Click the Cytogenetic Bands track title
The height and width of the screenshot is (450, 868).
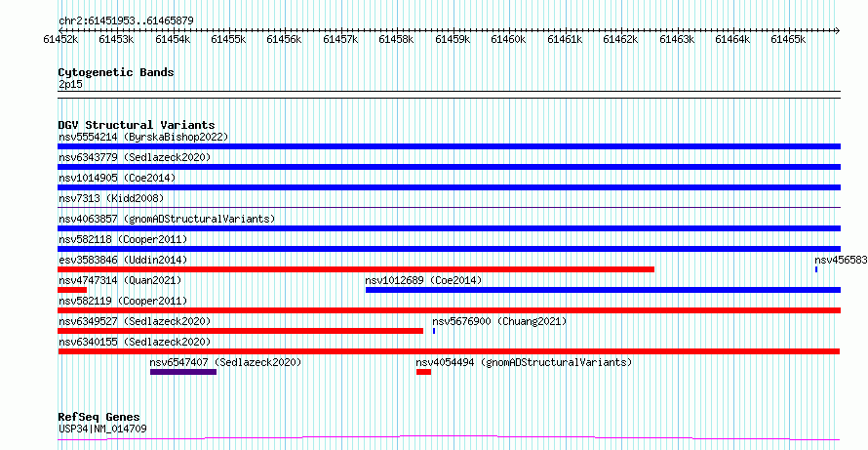pos(116,72)
